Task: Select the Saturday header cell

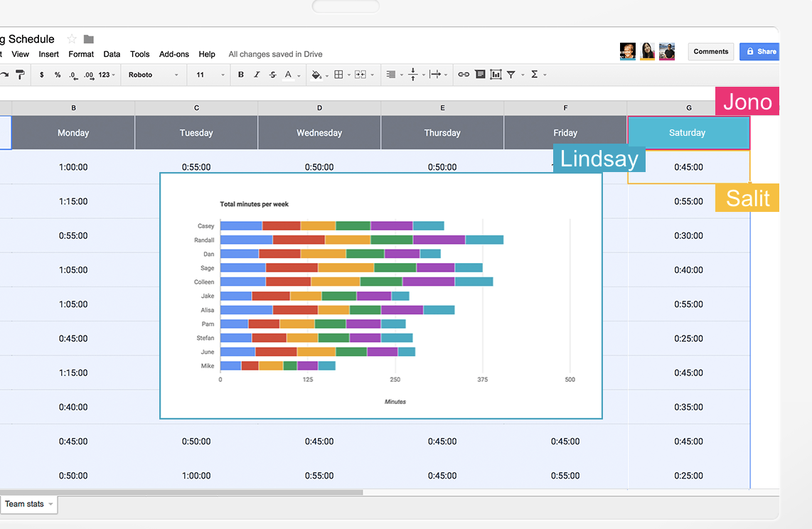Action: [x=687, y=133]
